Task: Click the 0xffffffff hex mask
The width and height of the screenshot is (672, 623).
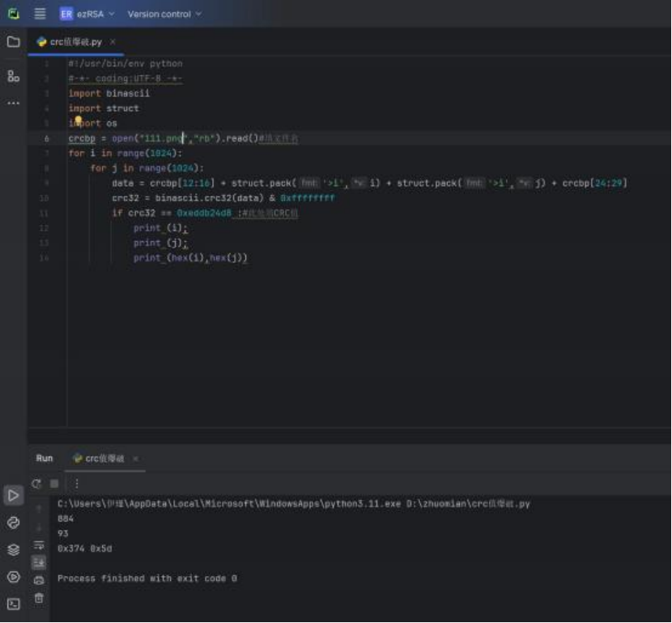Action: click(x=308, y=198)
